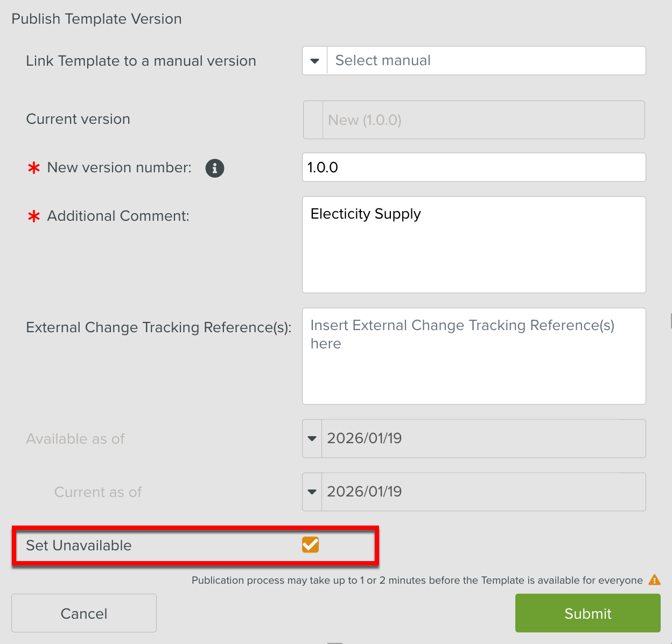The width and height of the screenshot is (672, 644).
Task: Expand the Current as of date dropdown
Action: pos(312,492)
